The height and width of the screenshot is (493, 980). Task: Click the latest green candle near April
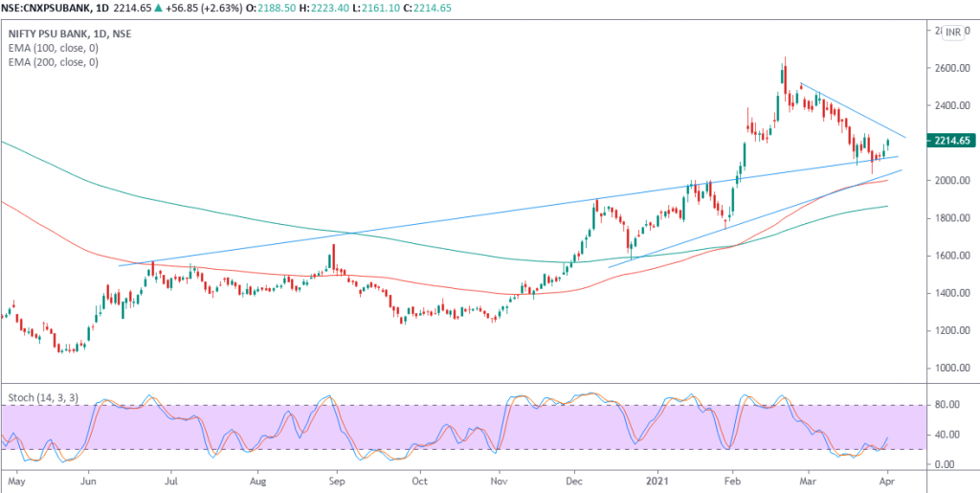coord(888,144)
